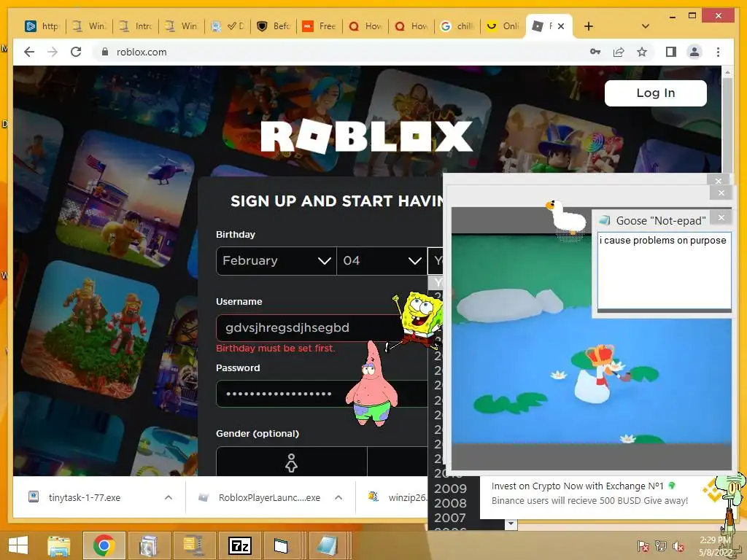Screen dimensions: 747x560
Task: Click the network tray icon
Action: point(661,546)
